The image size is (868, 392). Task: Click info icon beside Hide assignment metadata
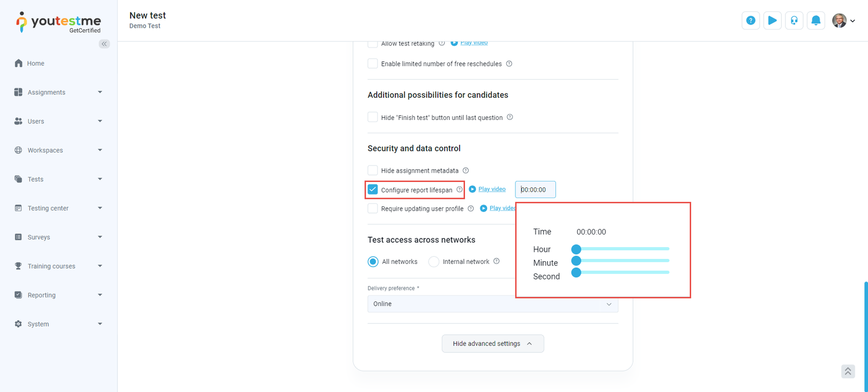[465, 170]
